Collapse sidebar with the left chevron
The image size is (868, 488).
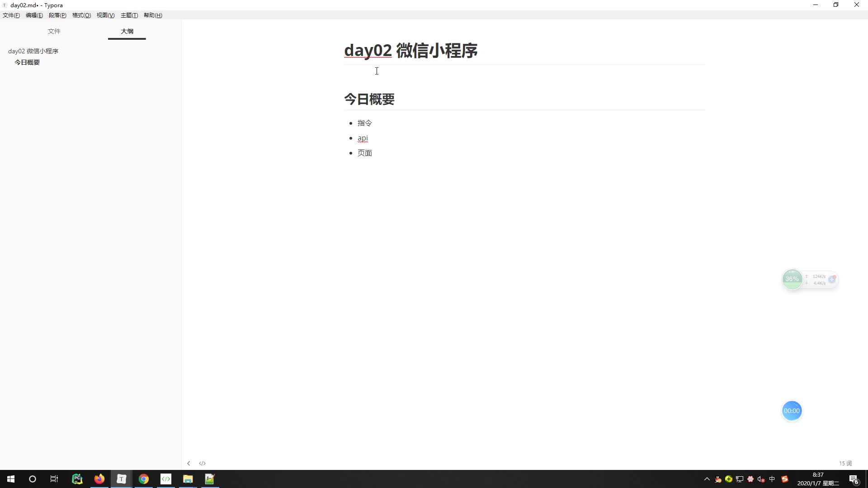tap(189, 463)
